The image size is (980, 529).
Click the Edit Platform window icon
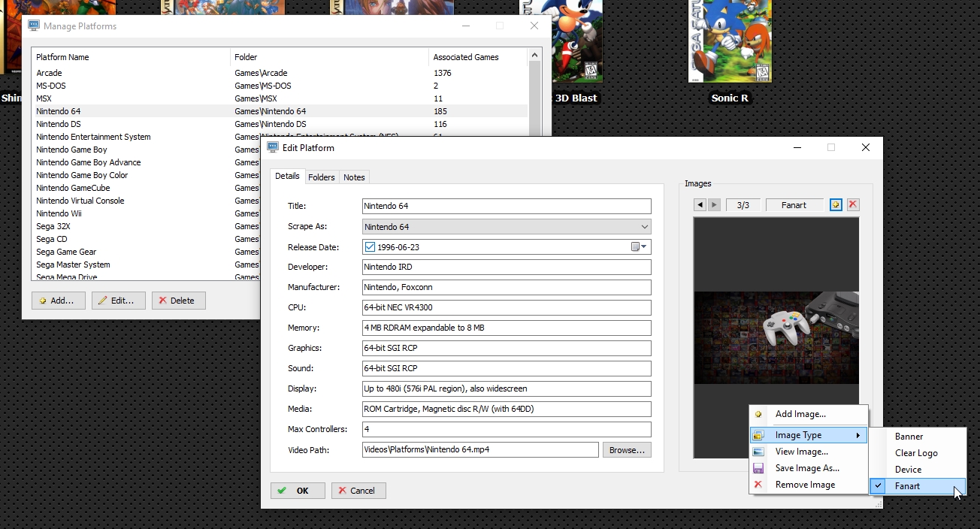coord(273,147)
